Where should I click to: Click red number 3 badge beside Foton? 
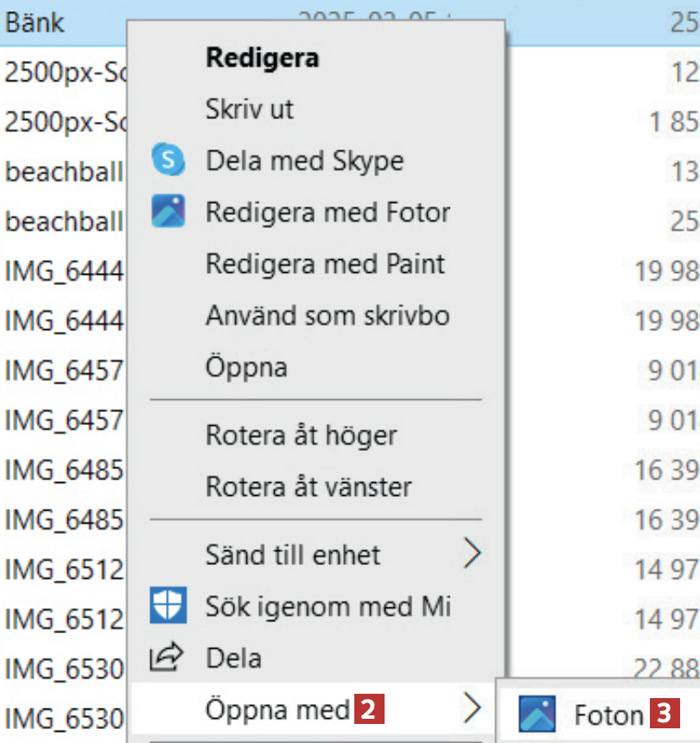(665, 714)
